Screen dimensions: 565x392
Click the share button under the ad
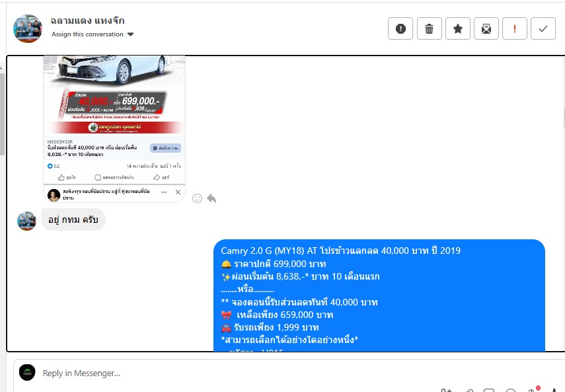tap(161, 177)
